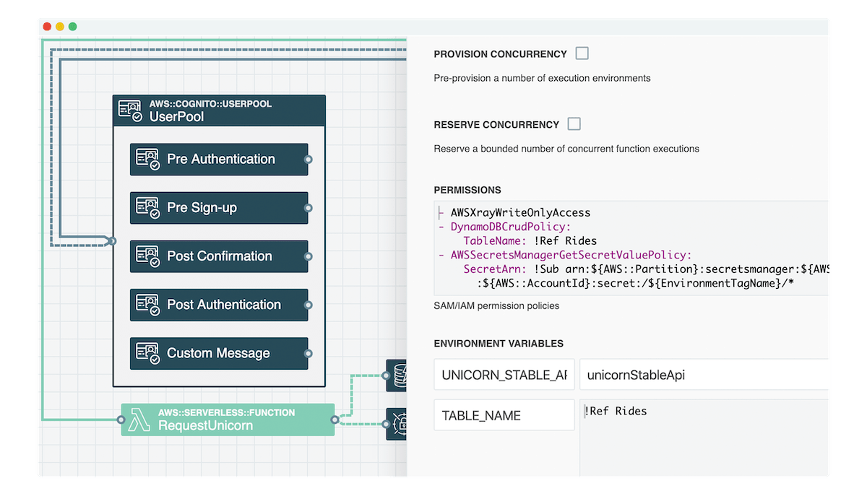The height and width of the screenshot is (504, 867).
Task: Click the SecretArn: !Sub arn line
Action: click(x=646, y=269)
